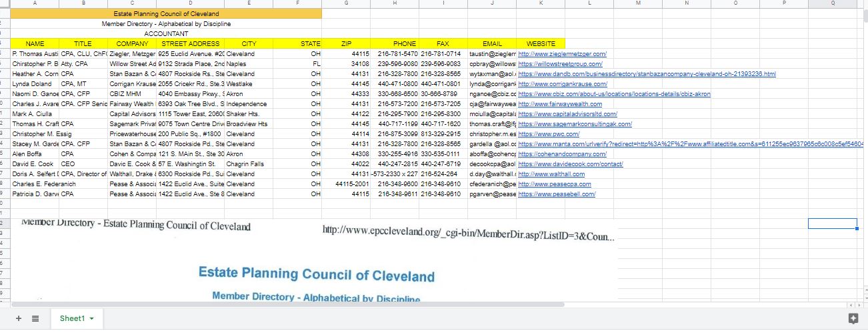Select the 'Westlake' city cell
The height and width of the screenshot is (333, 868).
249,83
